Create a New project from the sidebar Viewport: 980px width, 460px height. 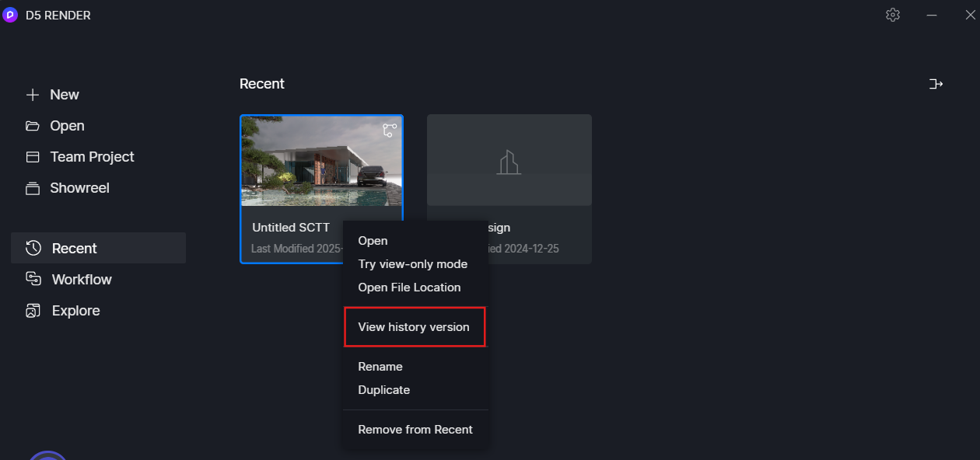[53, 95]
